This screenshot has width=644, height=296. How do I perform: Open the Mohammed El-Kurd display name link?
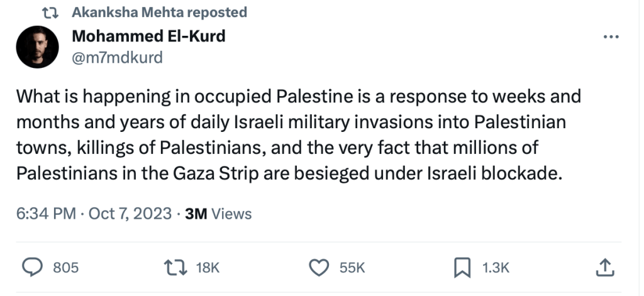[x=148, y=36]
